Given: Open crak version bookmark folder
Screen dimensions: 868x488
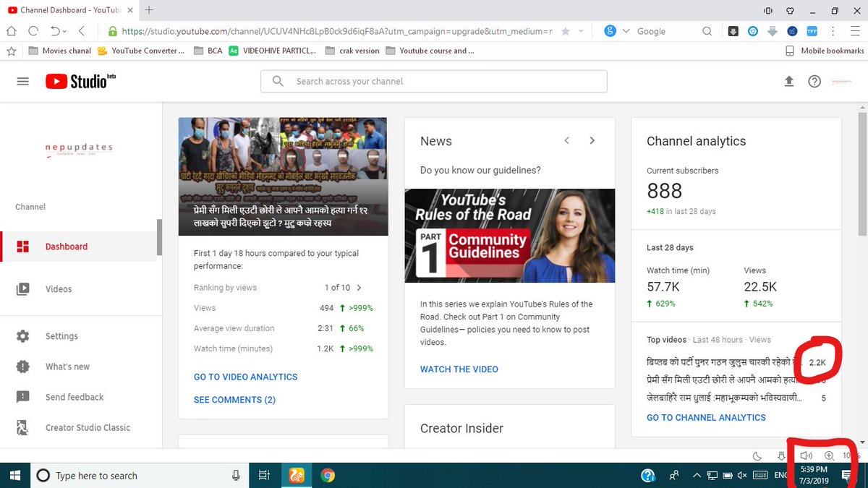Looking at the screenshot, I should click(352, 51).
